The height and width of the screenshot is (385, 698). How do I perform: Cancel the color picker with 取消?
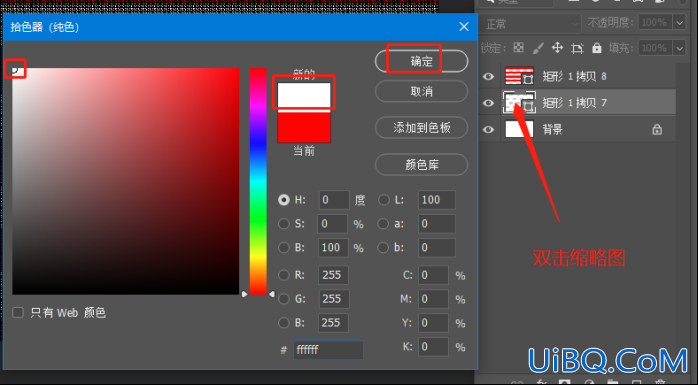pyautogui.click(x=421, y=92)
